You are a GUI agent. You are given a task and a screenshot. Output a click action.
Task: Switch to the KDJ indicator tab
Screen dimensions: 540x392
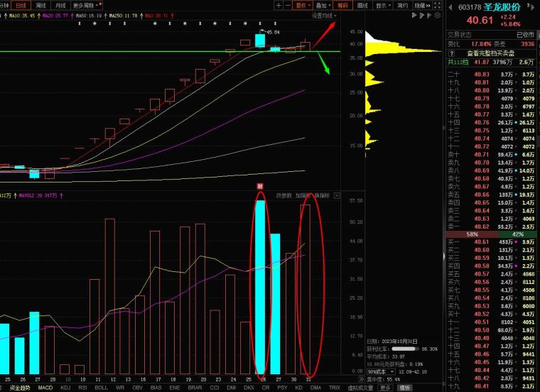pos(65,388)
